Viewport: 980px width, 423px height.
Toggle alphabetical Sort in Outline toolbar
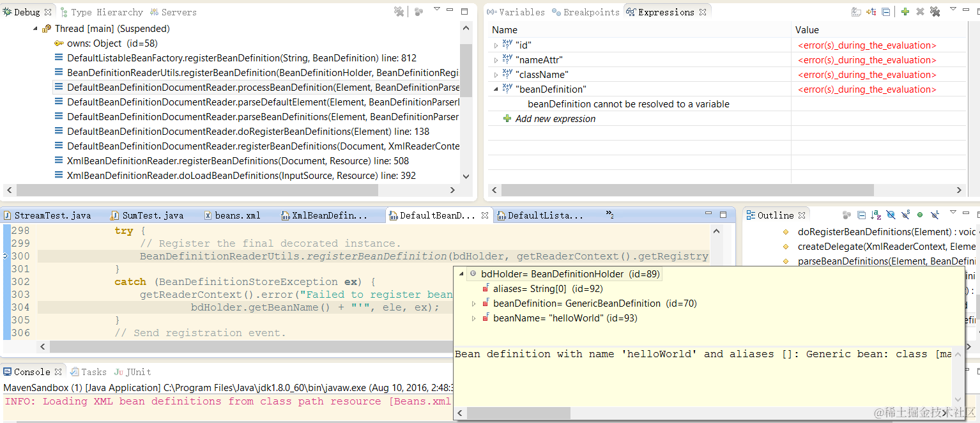(x=876, y=215)
